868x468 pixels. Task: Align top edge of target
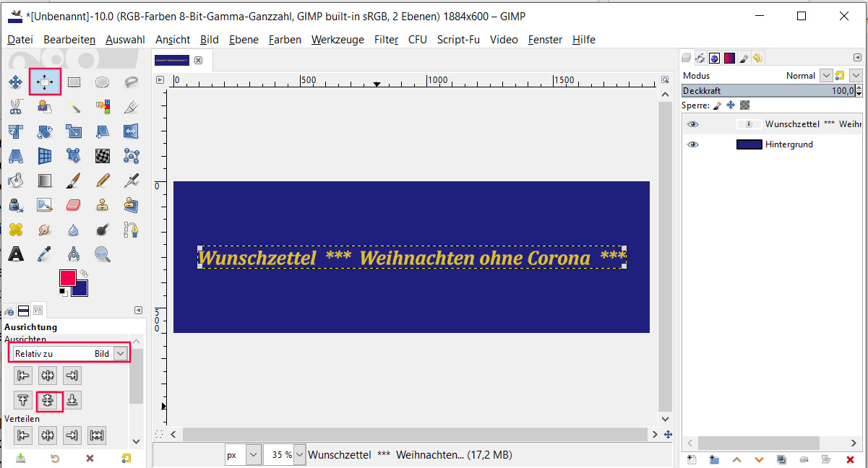coord(24,400)
